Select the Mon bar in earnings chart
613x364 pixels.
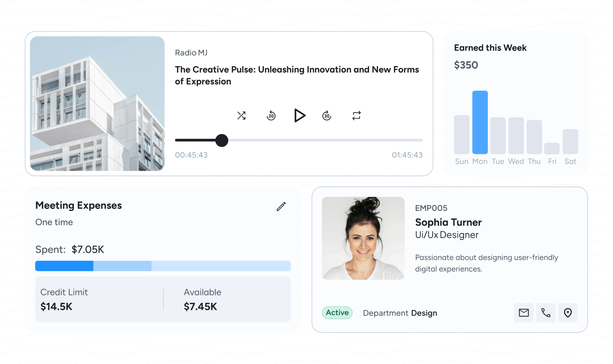pyautogui.click(x=480, y=122)
